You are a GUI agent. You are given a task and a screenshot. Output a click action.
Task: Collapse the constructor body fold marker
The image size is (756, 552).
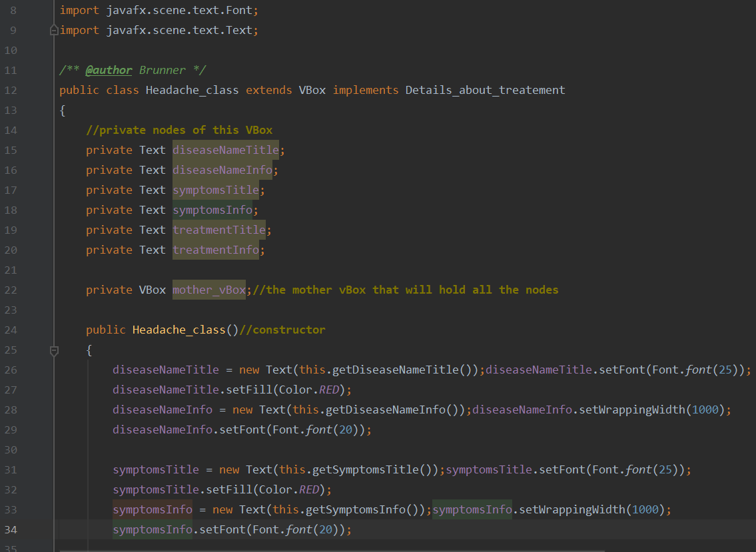[54, 350]
